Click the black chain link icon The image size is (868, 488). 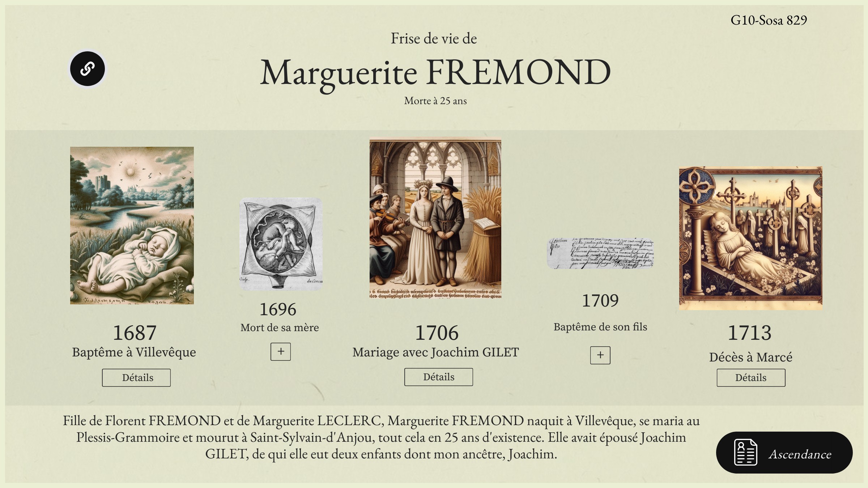coord(88,69)
